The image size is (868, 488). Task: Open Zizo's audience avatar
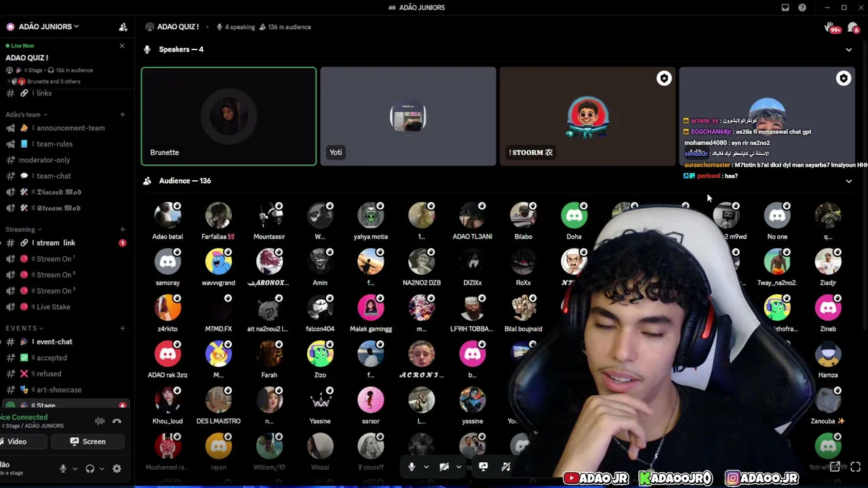point(320,354)
